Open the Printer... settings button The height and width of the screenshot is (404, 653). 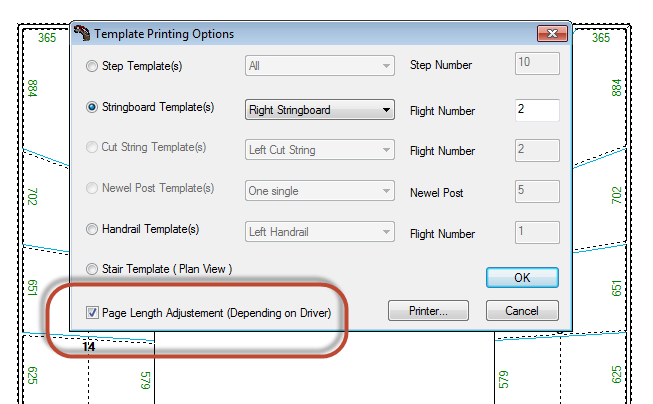point(428,311)
